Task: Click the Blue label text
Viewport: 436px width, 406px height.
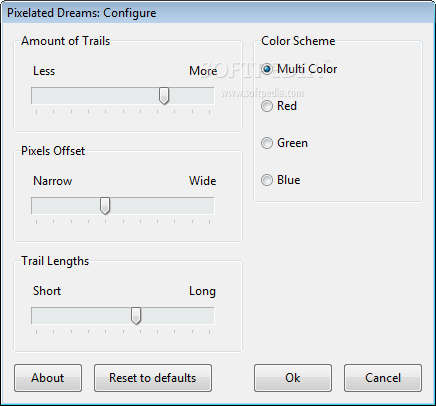Action: point(289,180)
